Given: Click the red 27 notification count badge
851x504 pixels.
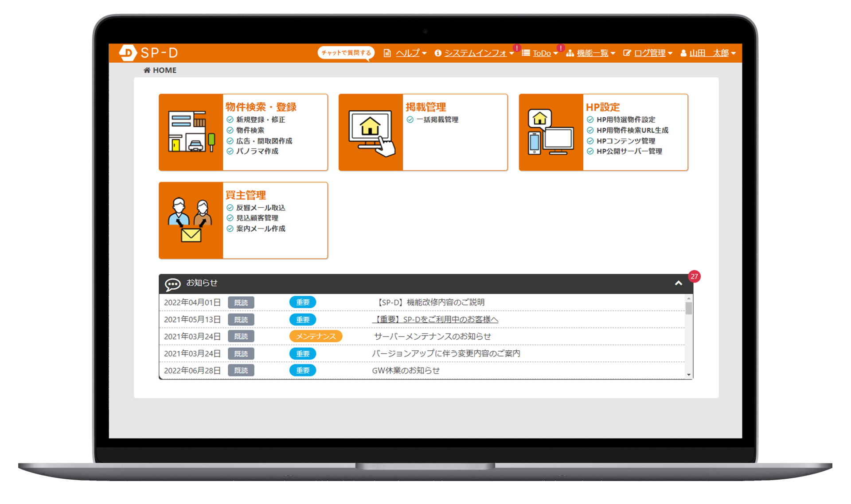Looking at the screenshot, I should click(x=694, y=276).
